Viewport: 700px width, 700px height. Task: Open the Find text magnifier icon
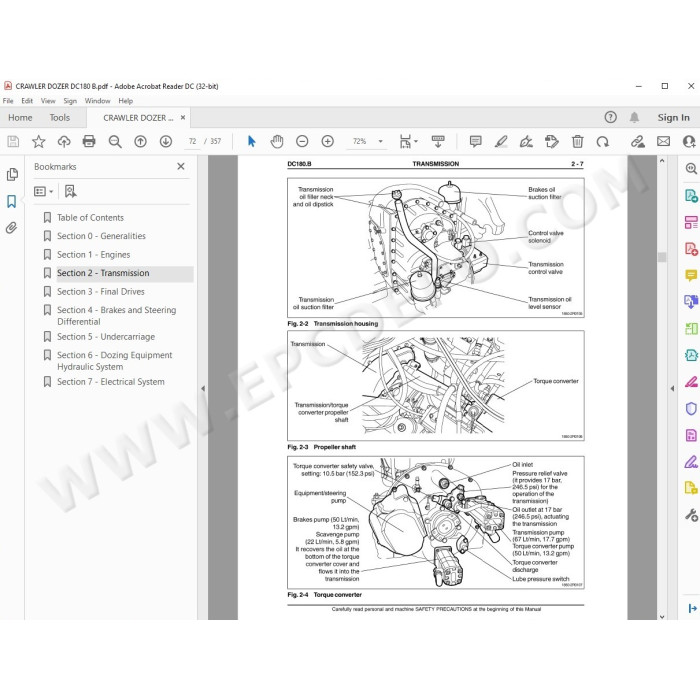tap(115, 142)
